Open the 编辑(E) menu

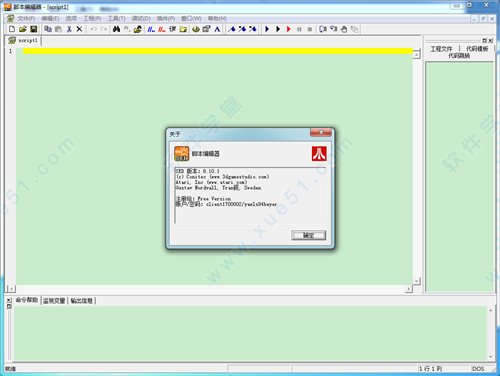pos(50,18)
